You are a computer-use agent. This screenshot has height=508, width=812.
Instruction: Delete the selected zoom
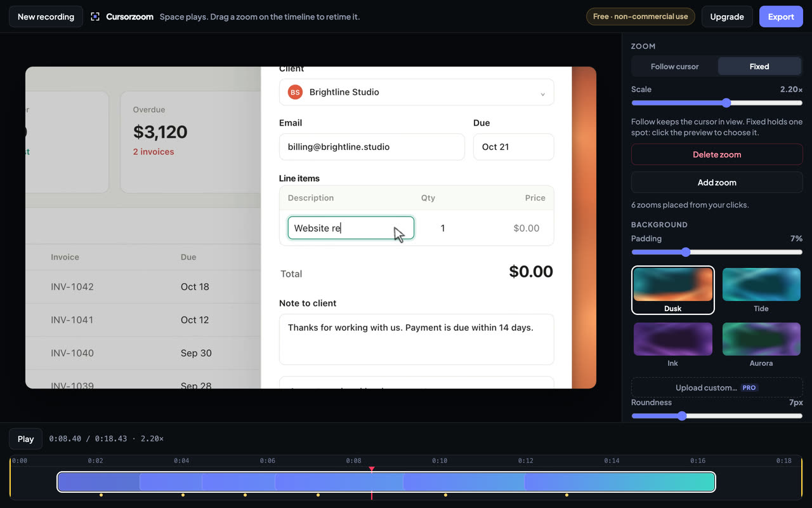[717, 154]
